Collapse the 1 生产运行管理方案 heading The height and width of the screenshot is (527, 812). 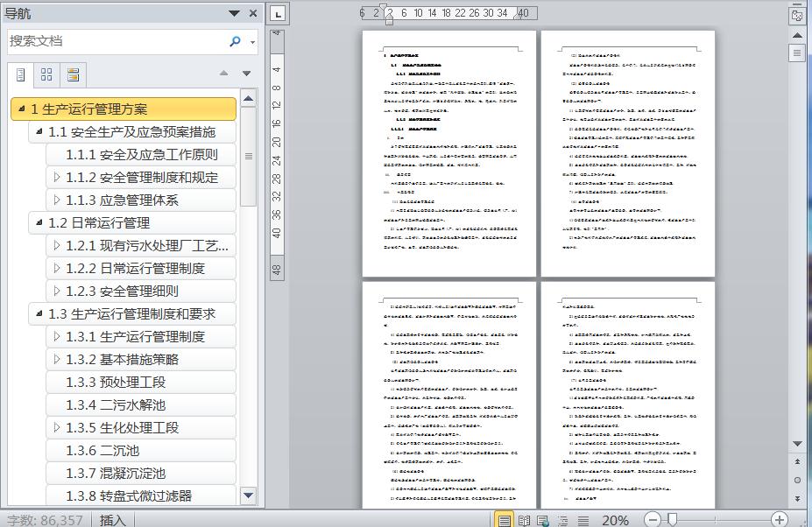click(21, 109)
